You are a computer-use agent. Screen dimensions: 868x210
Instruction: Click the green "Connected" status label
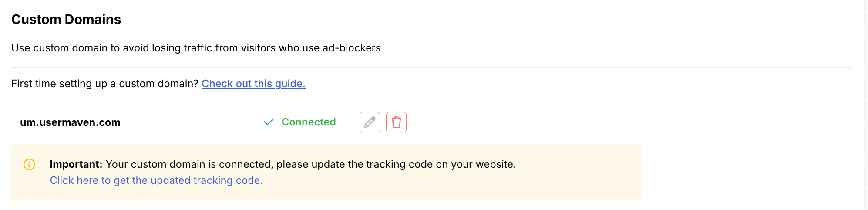[309, 122]
